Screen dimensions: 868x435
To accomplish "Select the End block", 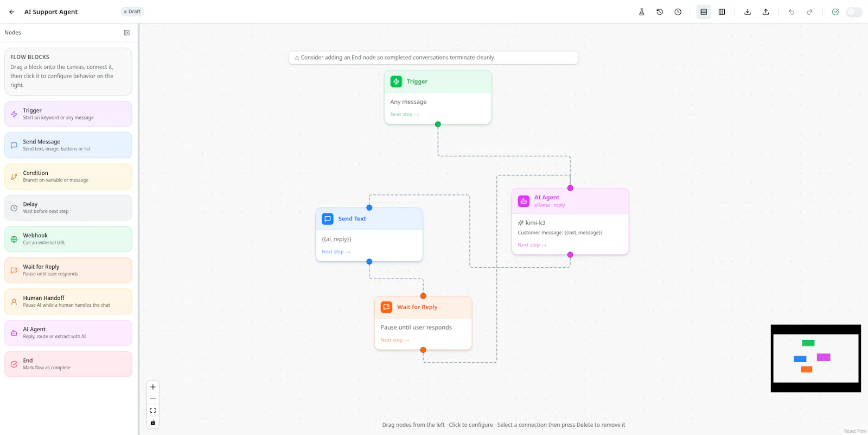I will point(68,364).
